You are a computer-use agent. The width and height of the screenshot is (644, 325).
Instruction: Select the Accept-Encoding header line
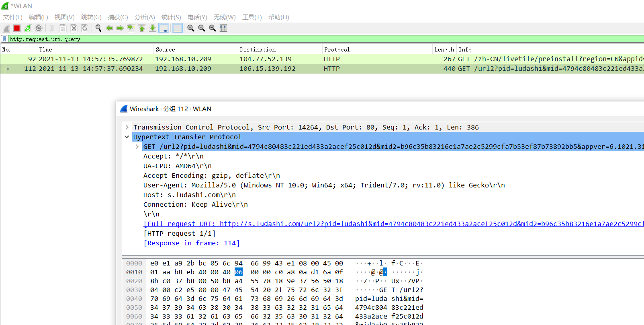point(212,175)
